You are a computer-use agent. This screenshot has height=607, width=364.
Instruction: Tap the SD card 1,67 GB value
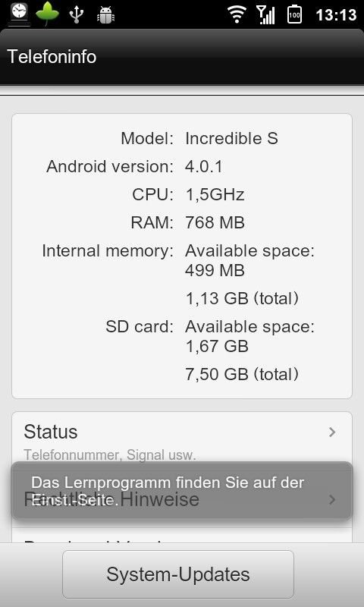217,346
